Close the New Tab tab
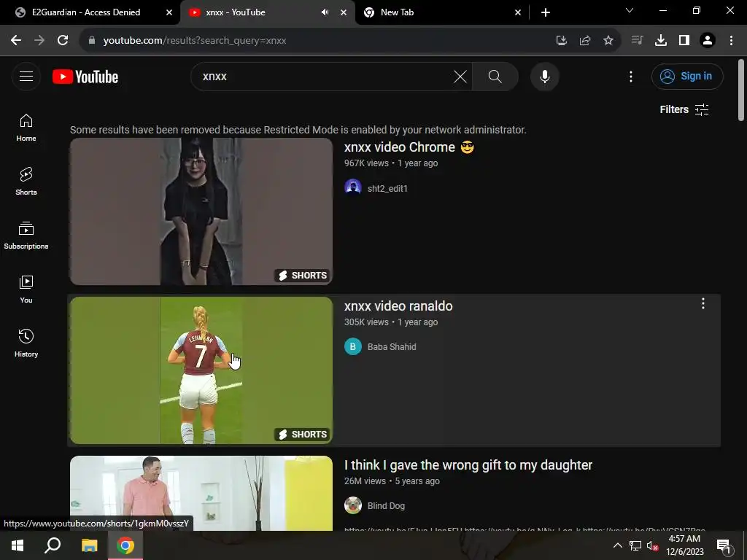 (518, 12)
